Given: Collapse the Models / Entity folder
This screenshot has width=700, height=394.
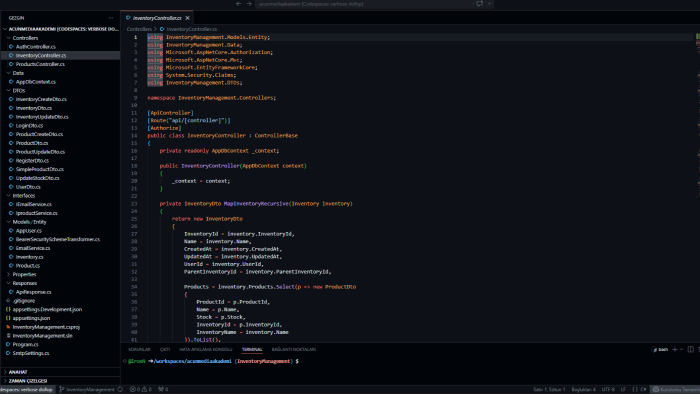Looking at the screenshot, I should point(8,222).
